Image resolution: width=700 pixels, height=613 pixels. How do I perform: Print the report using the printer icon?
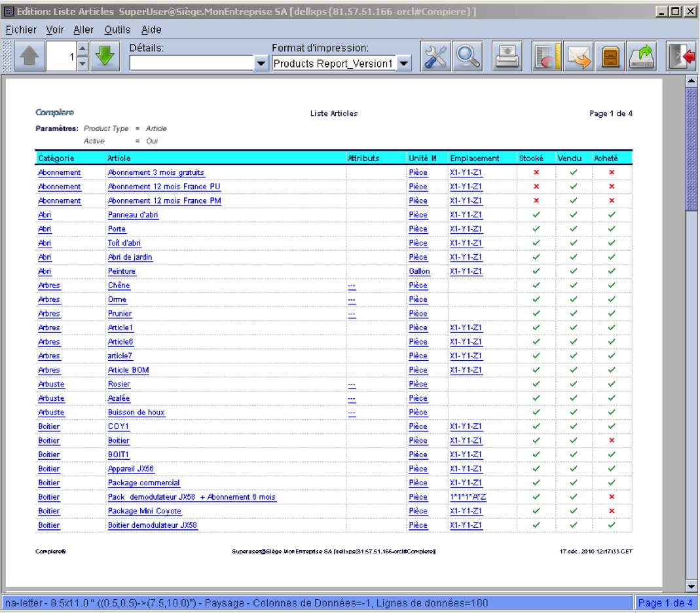[507, 56]
